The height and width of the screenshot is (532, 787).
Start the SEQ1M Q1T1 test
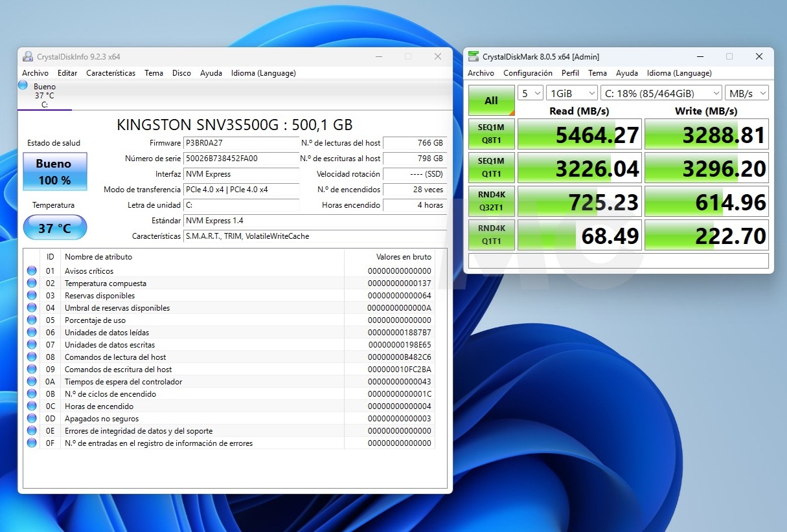[492, 168]
